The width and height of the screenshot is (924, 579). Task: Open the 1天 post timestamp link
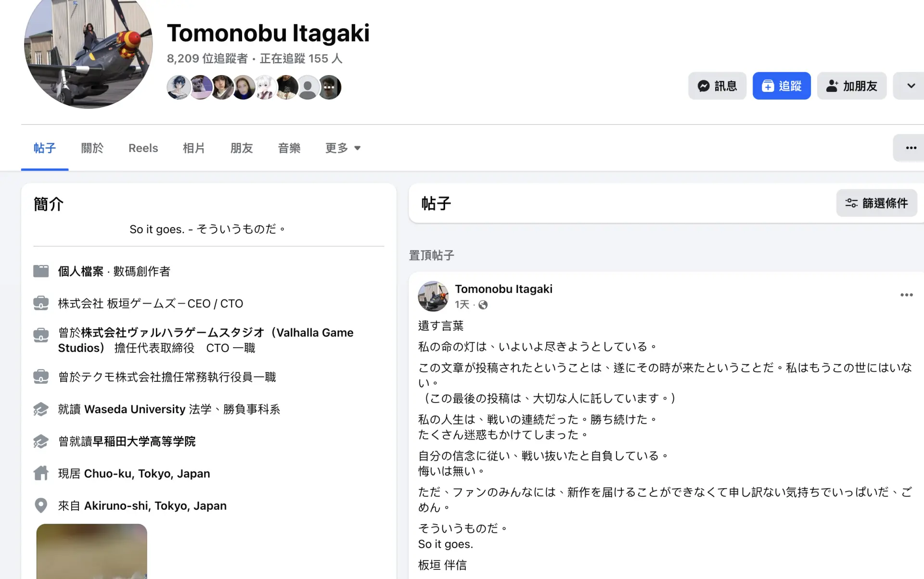pos(462,305)
